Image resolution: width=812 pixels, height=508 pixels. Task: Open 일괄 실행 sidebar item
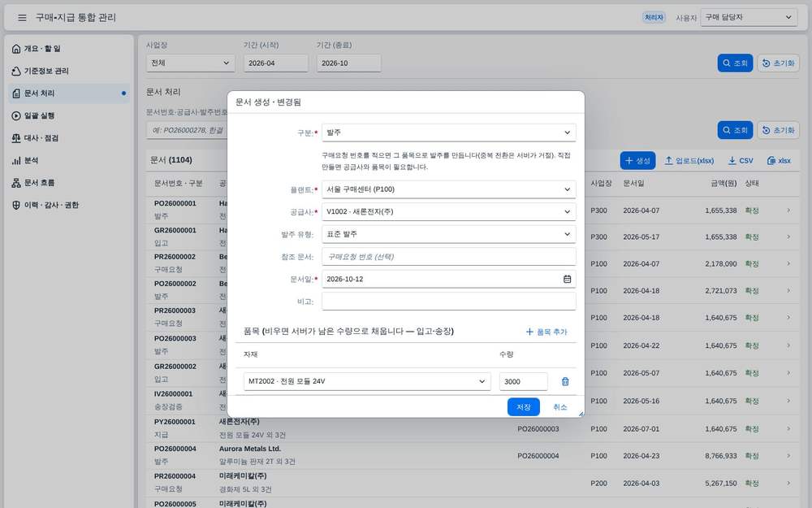pos(69,115)
